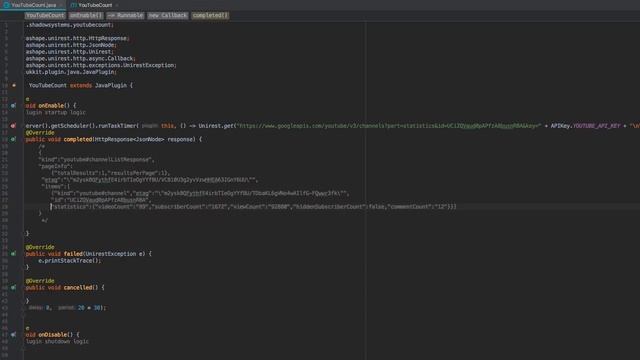Select the completed() breadcrumb
Image resolution: width=640 pixels, height=360 pixels.
210,16
